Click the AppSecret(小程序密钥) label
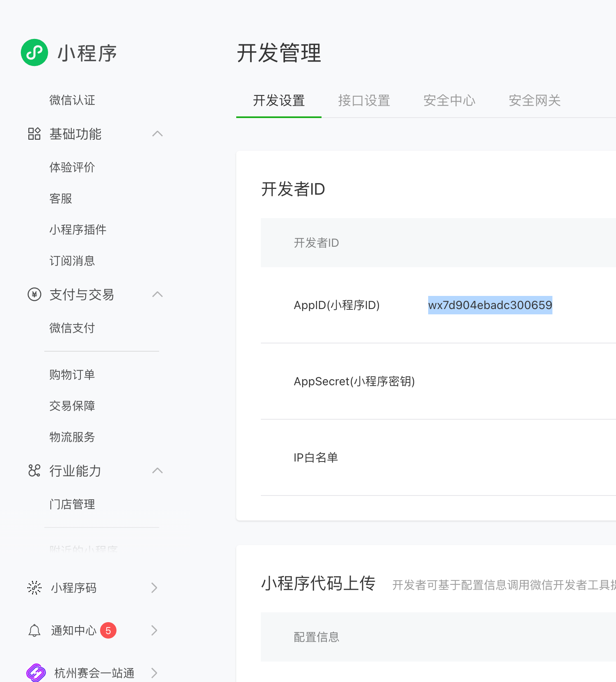 [354, 381]
